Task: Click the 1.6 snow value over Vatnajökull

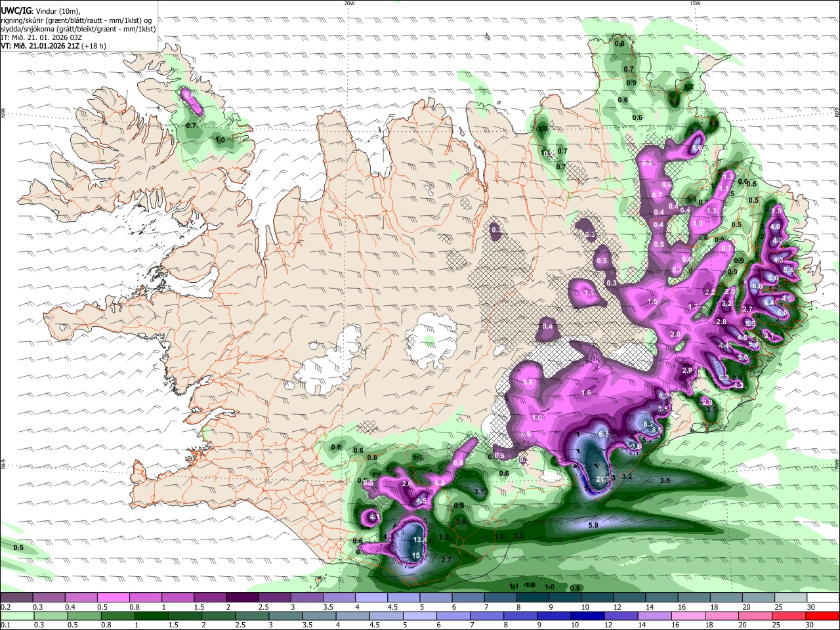Action: (587, 392)
